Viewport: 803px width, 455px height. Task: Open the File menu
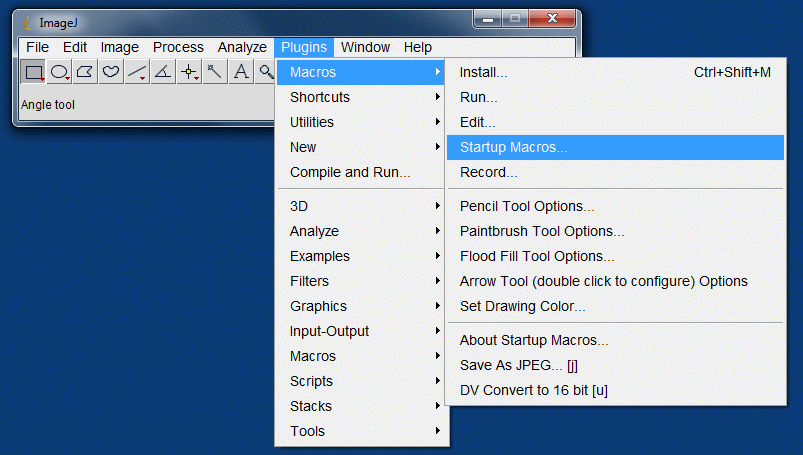click(x=37, y=47)
